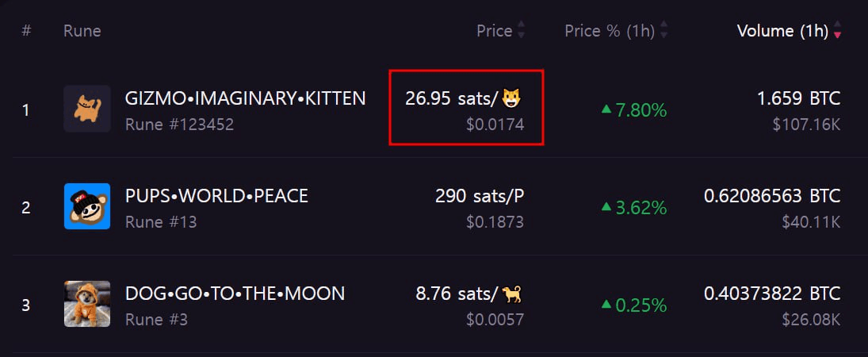Click the green up arrow beside 0.25%

click(606, 305)
